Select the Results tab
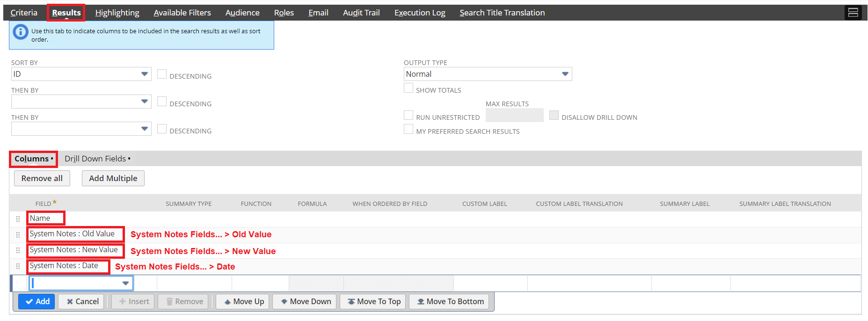Viewport: 868px width, 321px height. pos(66,13)
